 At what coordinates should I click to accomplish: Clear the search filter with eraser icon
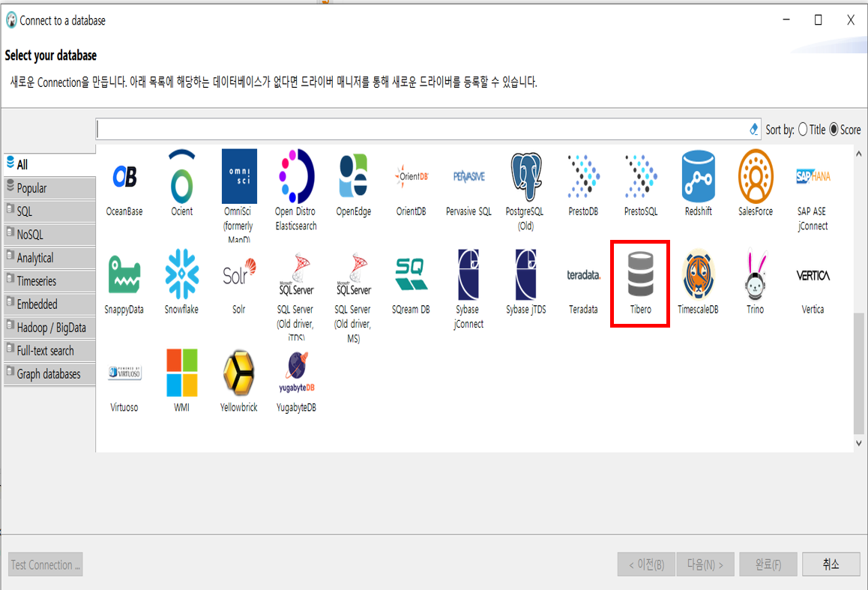(753, 130)
